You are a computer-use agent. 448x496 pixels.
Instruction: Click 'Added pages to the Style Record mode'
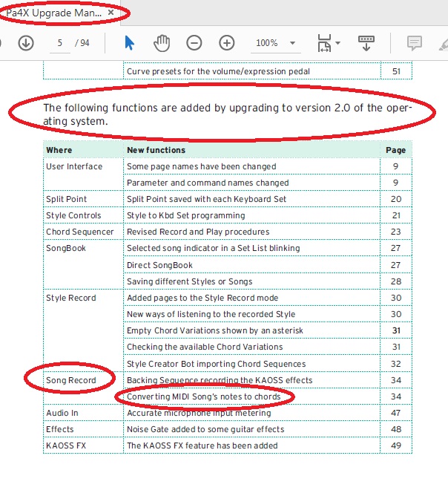[x=202, y=298]
